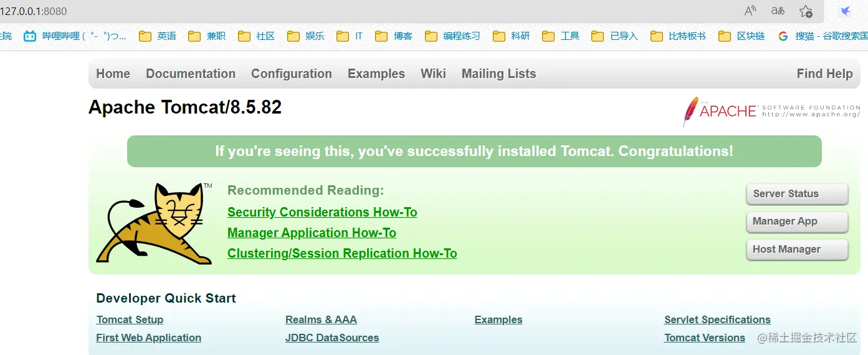Open the Servlet Specifications link
Image resolution: width=868 pixels, height=355 pixels.
pos(717,319)
